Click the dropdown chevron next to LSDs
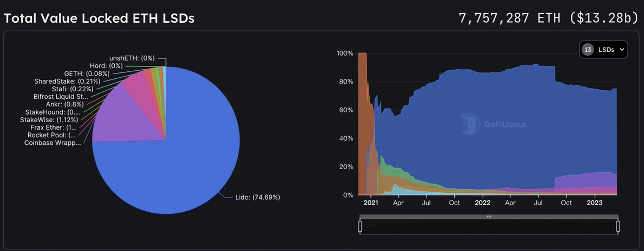Screen dimensions: 644x251 (x=622, y=49)
